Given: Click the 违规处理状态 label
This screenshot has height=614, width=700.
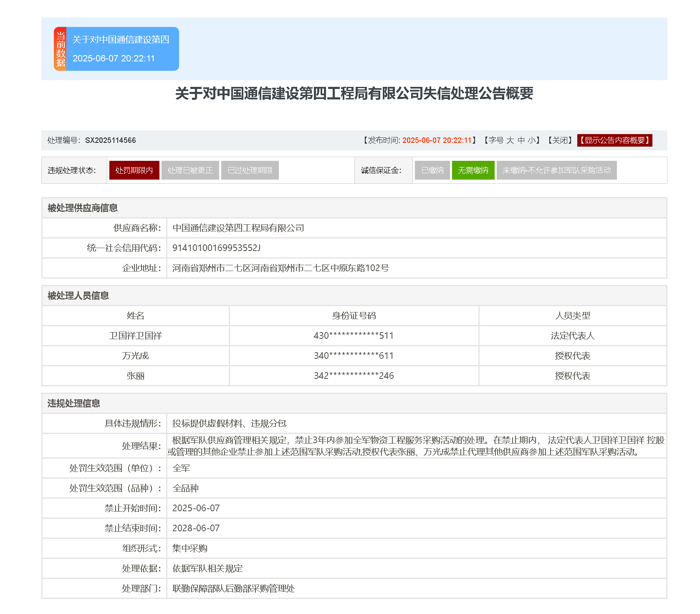Looking at the screenshot, I should pos(72,170).
